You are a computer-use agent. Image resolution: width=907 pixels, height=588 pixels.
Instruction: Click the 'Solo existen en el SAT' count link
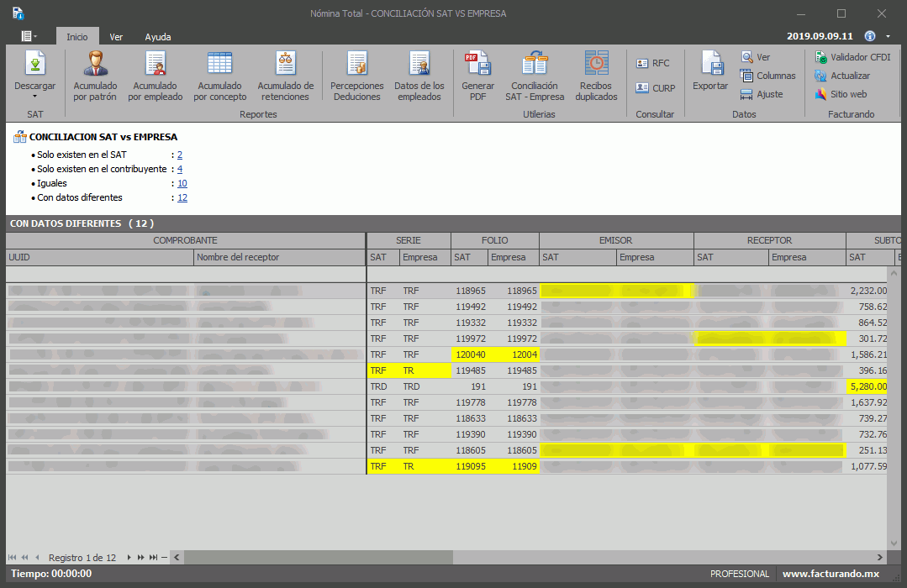pos(180,155)
